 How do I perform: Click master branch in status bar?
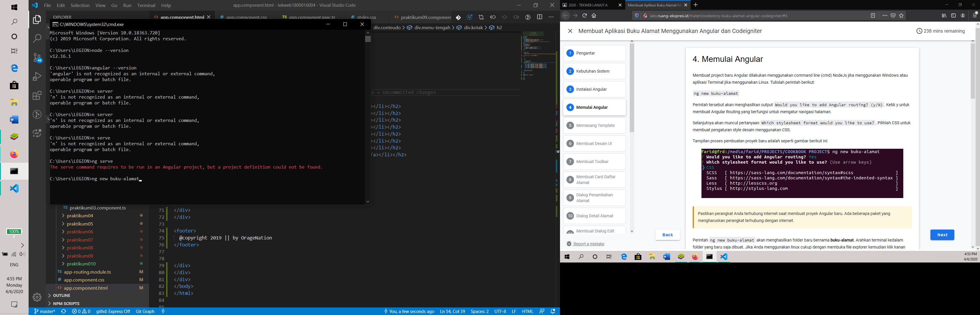[x=45, y=311]
